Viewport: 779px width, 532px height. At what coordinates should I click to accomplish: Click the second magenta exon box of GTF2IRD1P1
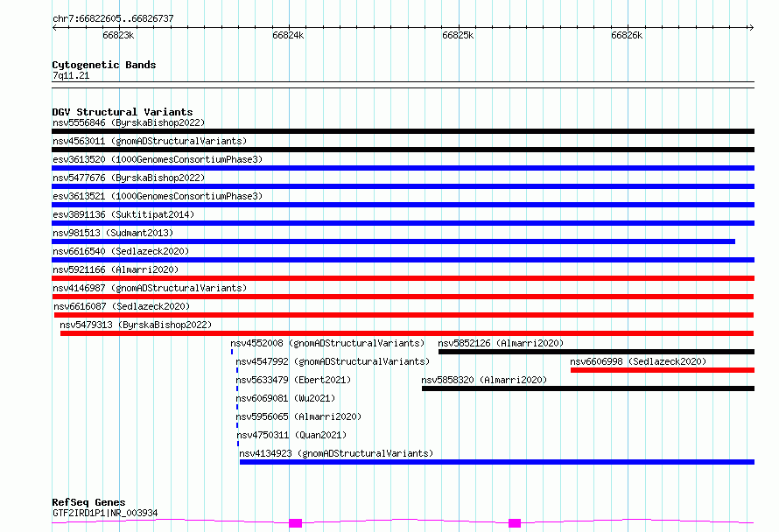click(x=515, y=523)
